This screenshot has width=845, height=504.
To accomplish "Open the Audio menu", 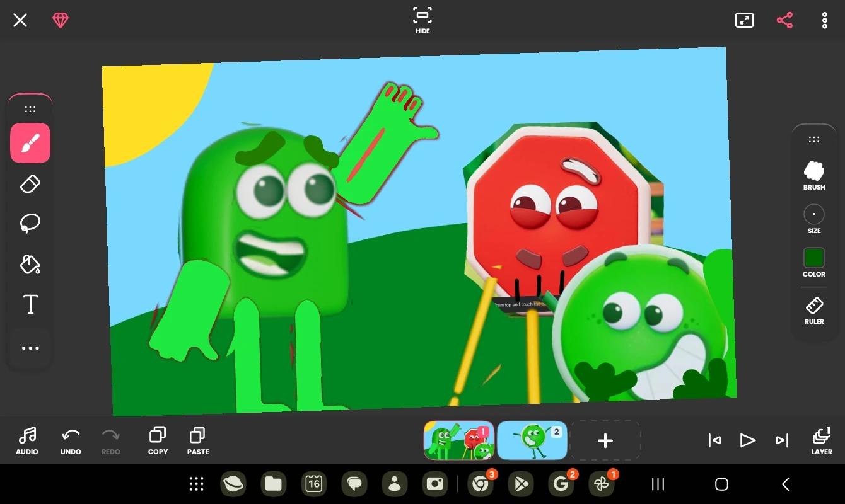I will tap(27, 441).
